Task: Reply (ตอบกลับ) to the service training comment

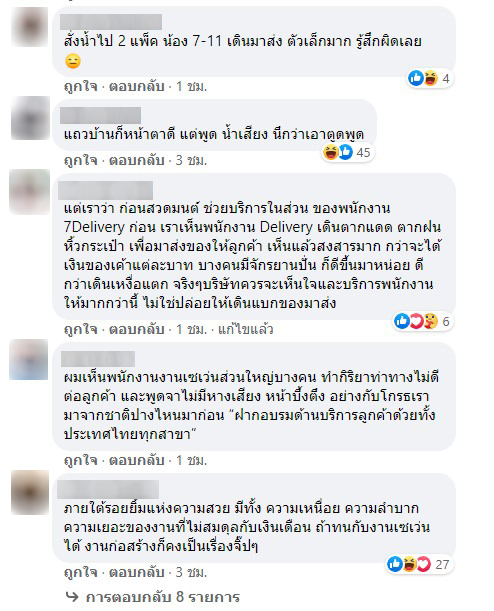Action: point(136,460)
